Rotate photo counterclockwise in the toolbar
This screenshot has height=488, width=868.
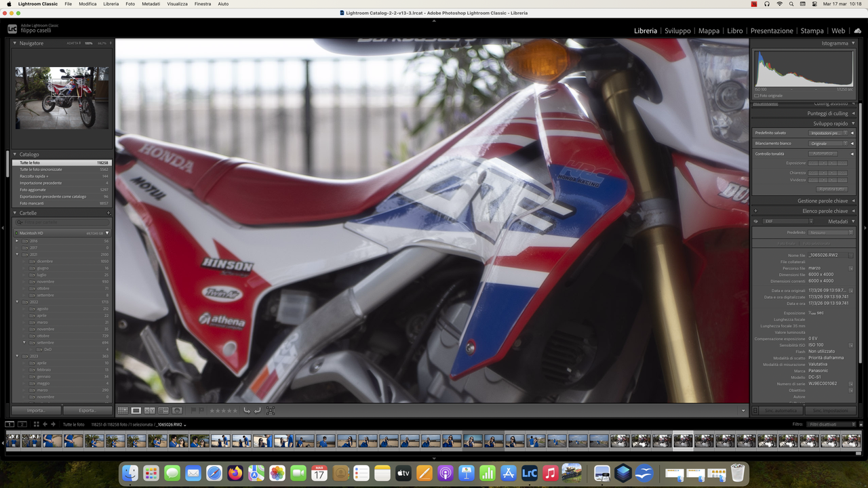click(247, 411)
